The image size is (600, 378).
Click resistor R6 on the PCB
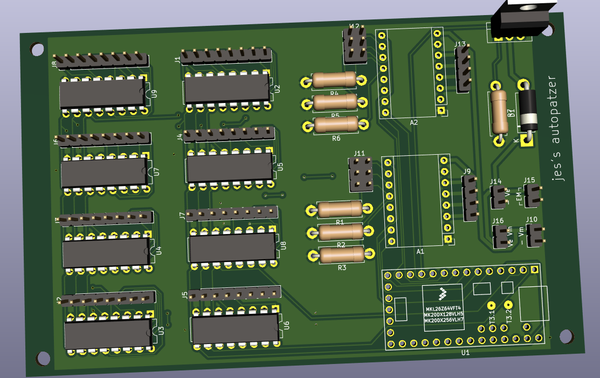click(x=336, y=125)
